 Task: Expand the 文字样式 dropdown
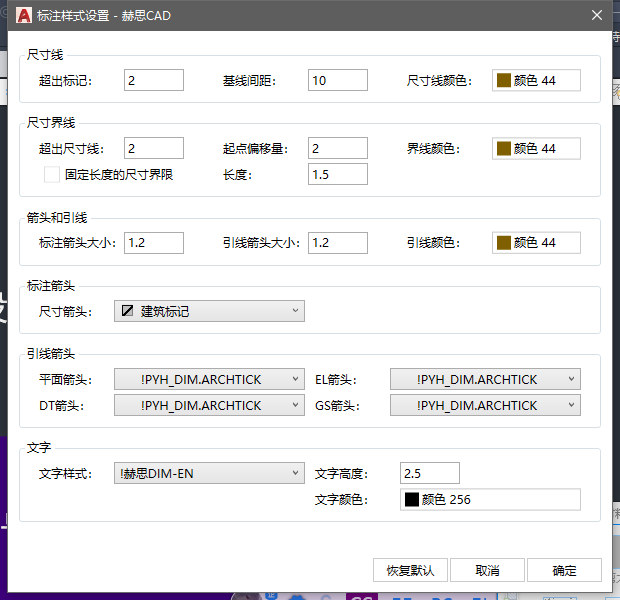(x=209, y=473)
